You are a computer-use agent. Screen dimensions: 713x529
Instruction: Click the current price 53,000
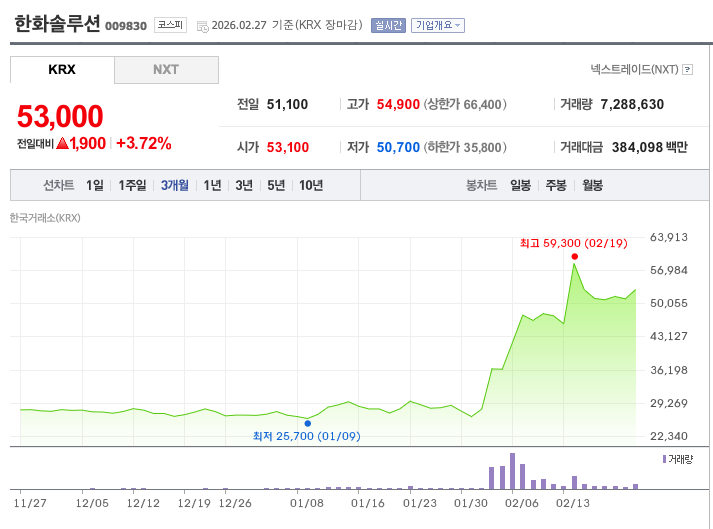point(60,116)
